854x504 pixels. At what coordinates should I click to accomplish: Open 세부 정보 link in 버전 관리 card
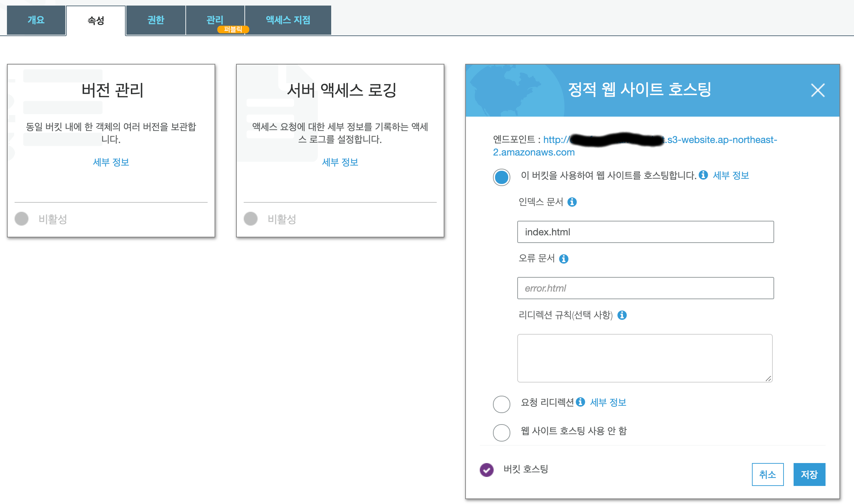point(111,162)
